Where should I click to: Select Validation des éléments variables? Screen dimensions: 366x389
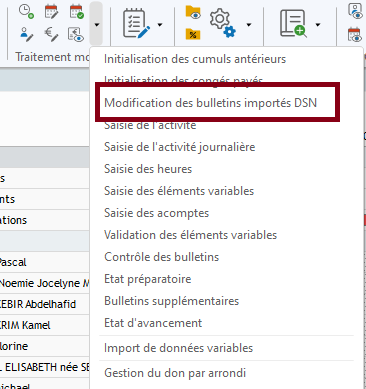(190, 235)
